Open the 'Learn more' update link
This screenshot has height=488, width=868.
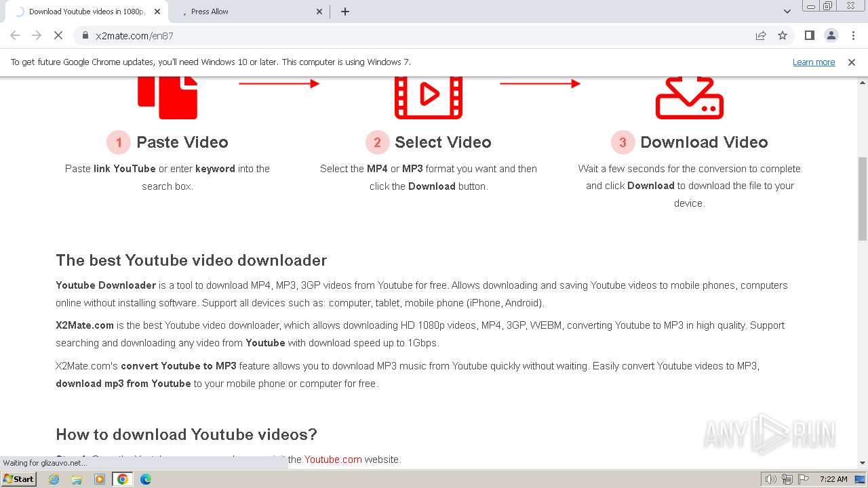pos(814,62)
